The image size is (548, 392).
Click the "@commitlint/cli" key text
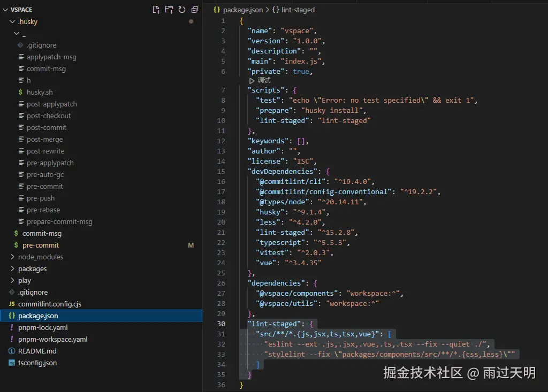pos(291,181)
